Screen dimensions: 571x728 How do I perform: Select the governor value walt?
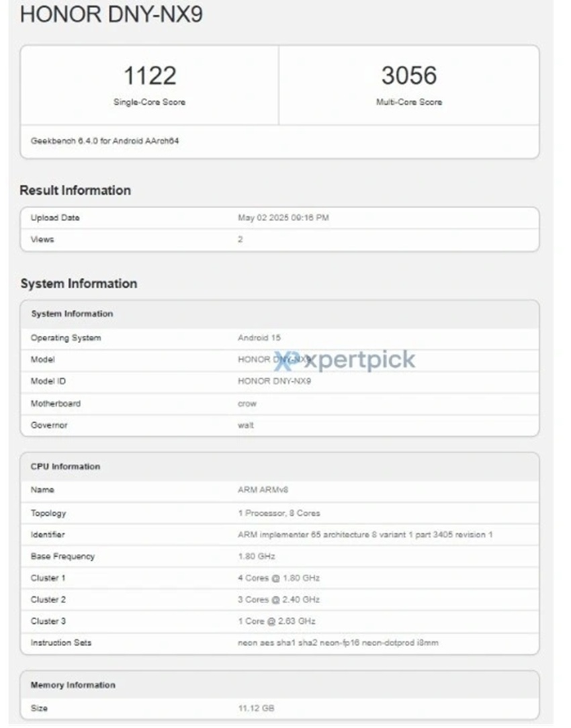tap(246, 425)
